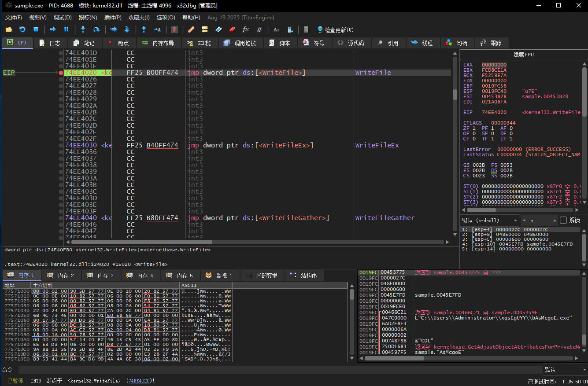The height and width of the screenshot is (386, 588).
Task: Open the functions fx icon
Action: coord(246,29)
